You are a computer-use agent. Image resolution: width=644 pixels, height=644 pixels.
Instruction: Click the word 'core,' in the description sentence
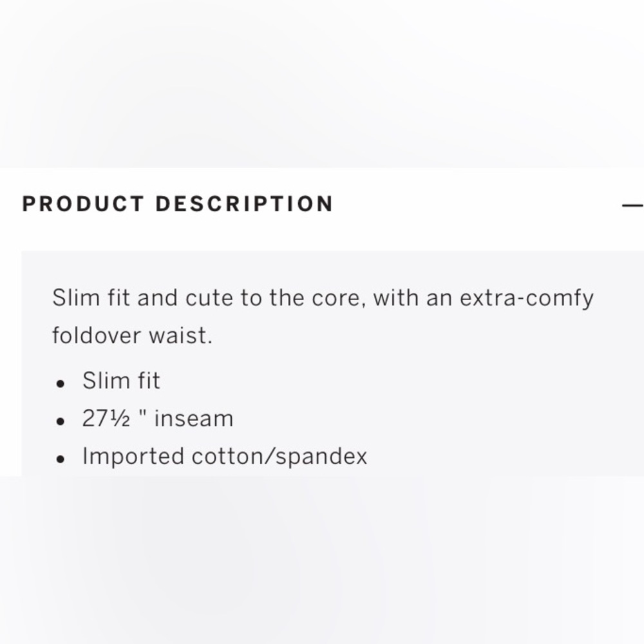coord(339,298)
